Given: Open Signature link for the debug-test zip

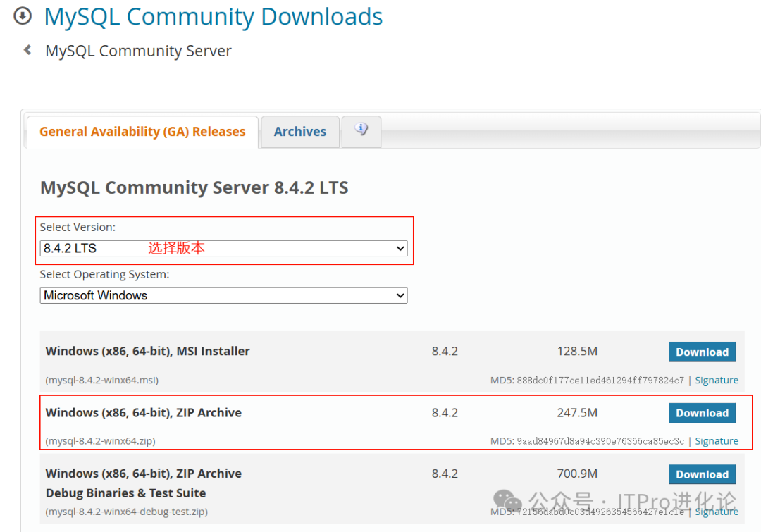Looking at the screenshot, I should click(x=717, y=512).
